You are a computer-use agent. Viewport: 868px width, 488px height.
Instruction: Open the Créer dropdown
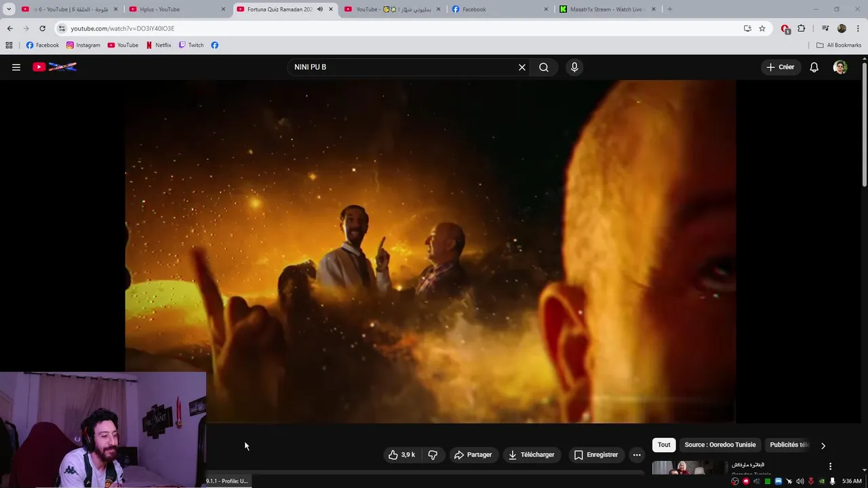(780, 67)
